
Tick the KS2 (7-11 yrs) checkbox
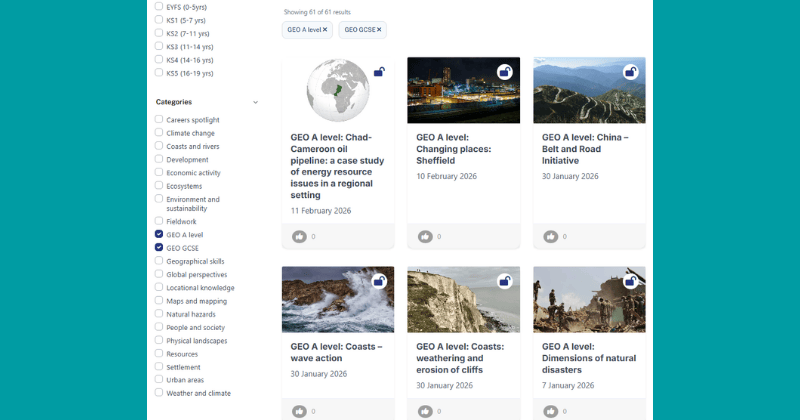tap(159, 33)
